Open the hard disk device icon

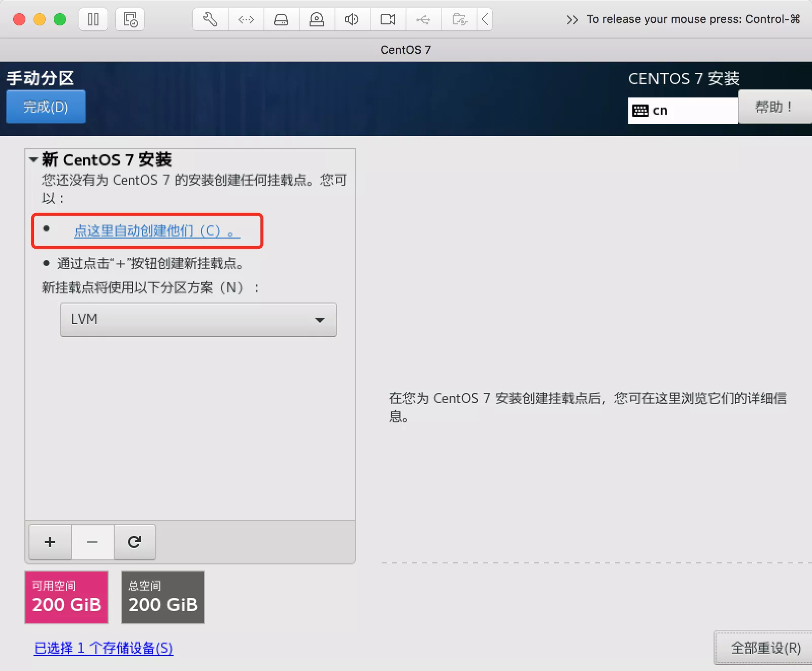[281, 20]
